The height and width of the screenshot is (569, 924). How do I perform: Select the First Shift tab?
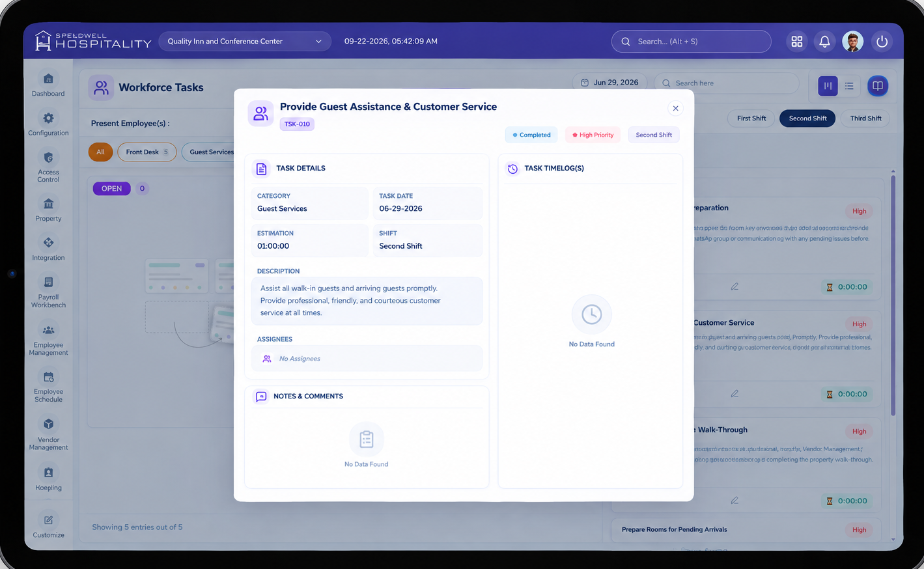click(751, 118)
